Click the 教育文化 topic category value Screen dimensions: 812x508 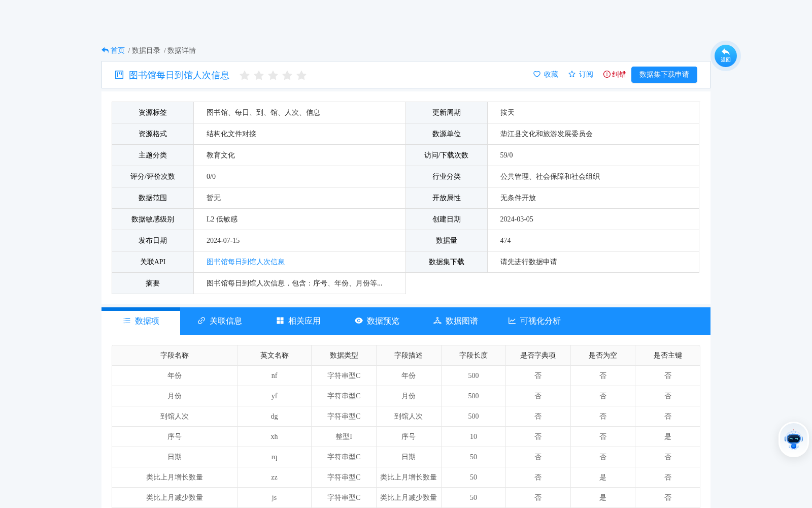(x=221, y=155)
